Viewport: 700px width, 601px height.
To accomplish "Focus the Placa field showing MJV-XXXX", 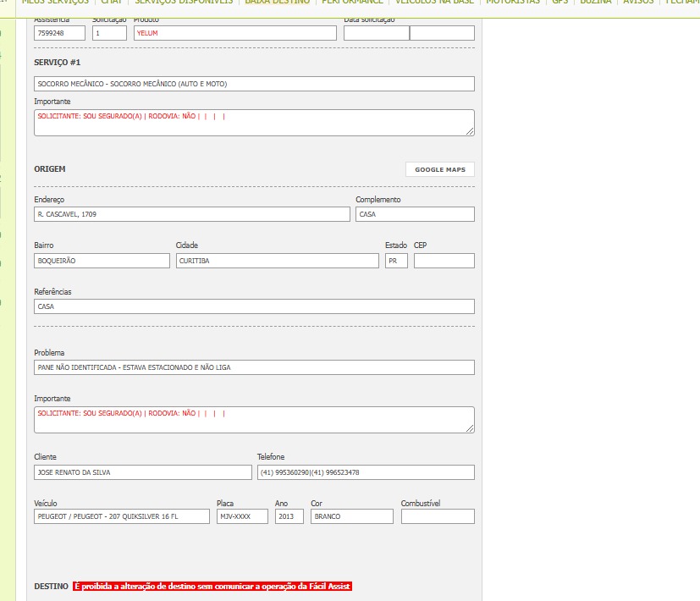I will pos(242,516).
